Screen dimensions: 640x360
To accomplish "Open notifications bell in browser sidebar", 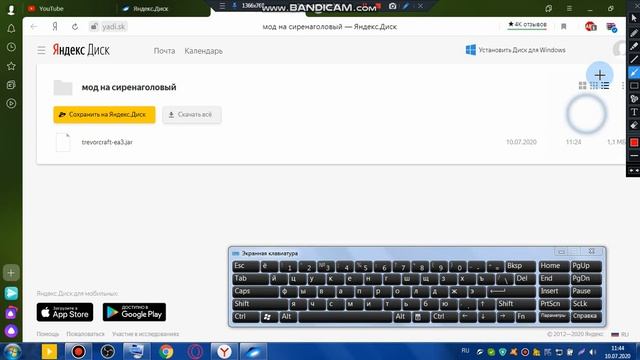I will 11,29.
